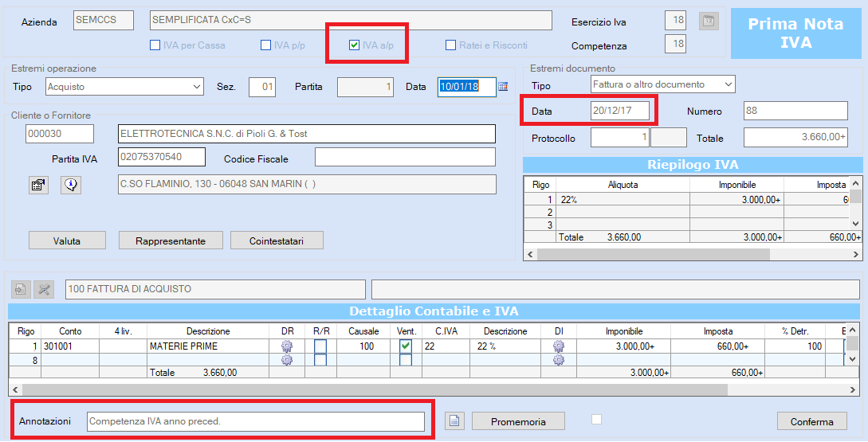Tick checkbox right of Promemoria button

point(596,420)
